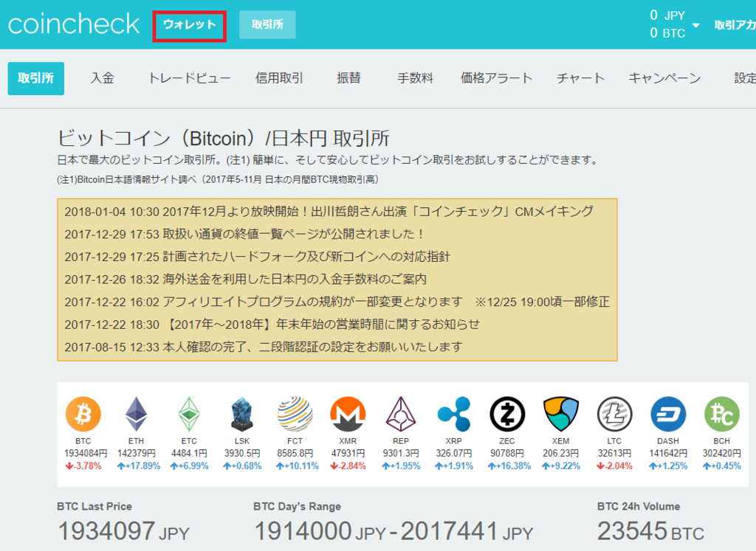Click the XEM price 206.23円
The height and width of the screenshot is (551, 756).
(561, 453)
